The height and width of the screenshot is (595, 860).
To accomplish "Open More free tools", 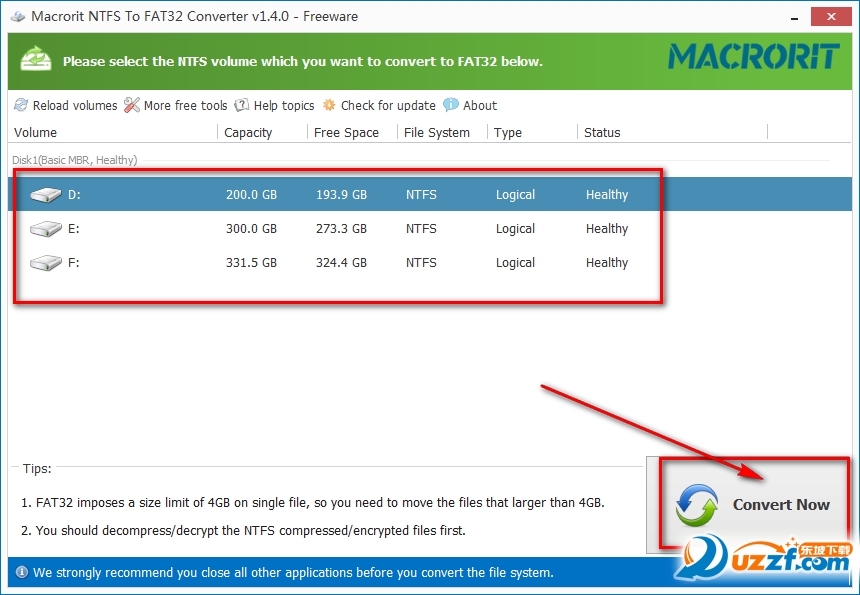I will click(185, 105).
